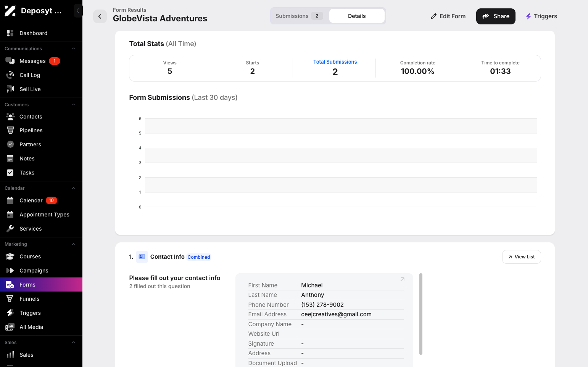Click the Funnels icon in sidebar
This screenshot has width=588, height=367.
[x=10, y=299]
